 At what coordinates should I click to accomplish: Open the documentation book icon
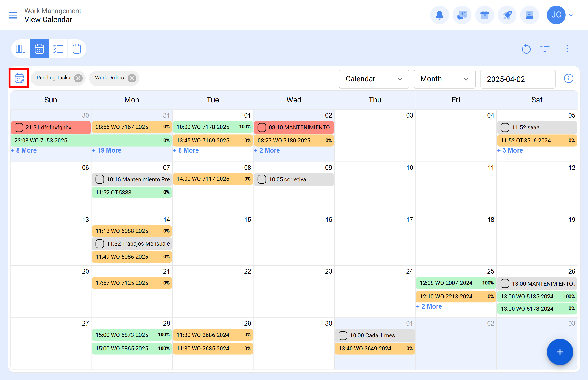point(529,15)
